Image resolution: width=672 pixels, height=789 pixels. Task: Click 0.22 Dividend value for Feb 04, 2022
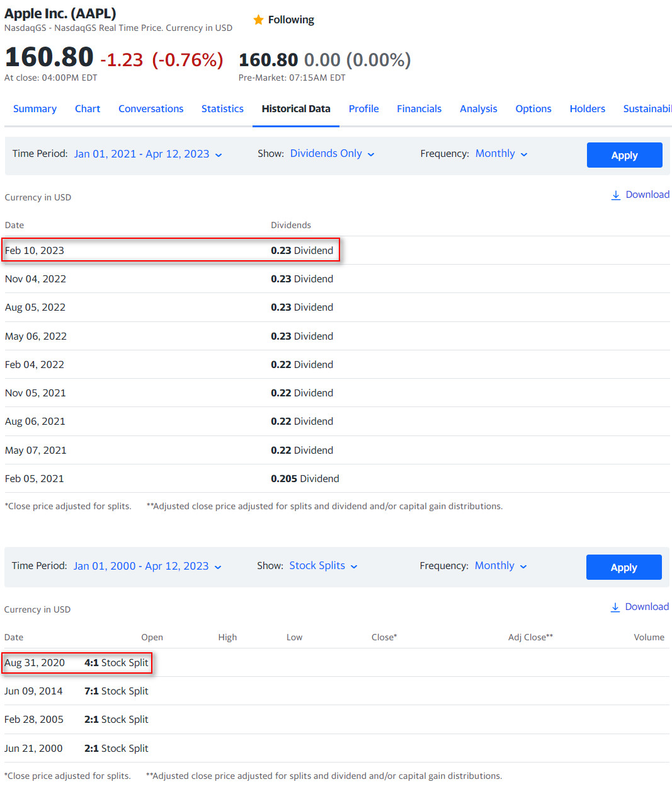302,365
